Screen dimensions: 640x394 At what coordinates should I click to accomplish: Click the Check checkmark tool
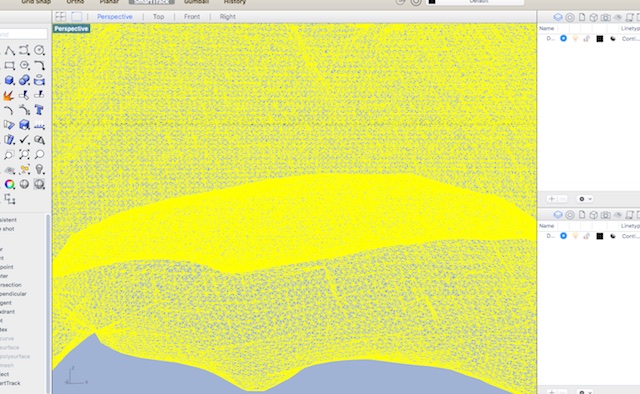coord(24,140)
